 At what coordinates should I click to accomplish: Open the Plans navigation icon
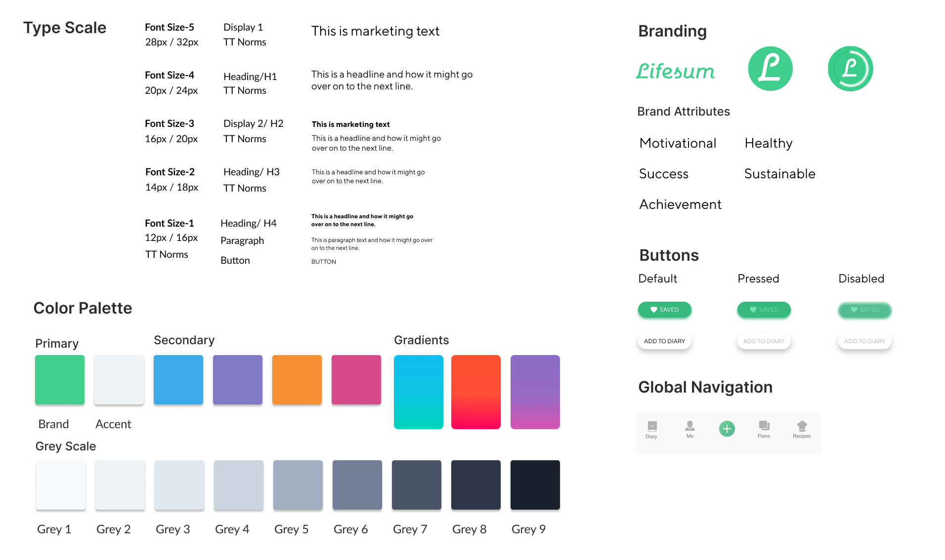click(x=764, y=426)
